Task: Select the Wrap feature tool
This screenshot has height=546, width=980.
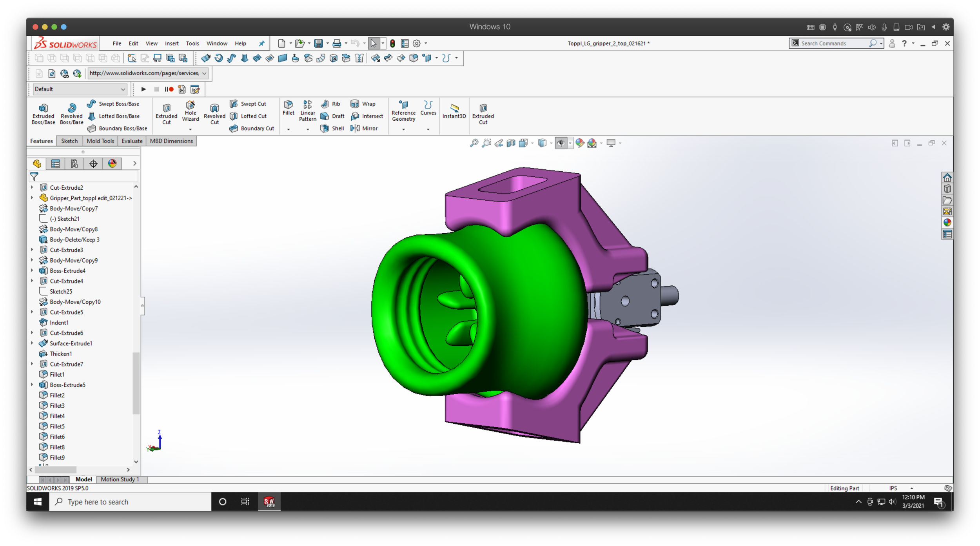Action: coord(363,104)
